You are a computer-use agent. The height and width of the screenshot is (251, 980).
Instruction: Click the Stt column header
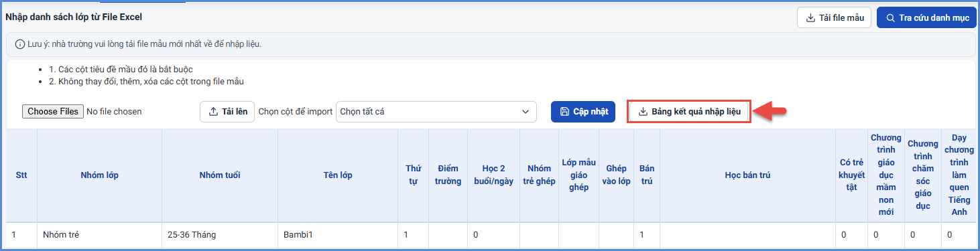pyautogui.click(x=21, y=175)
